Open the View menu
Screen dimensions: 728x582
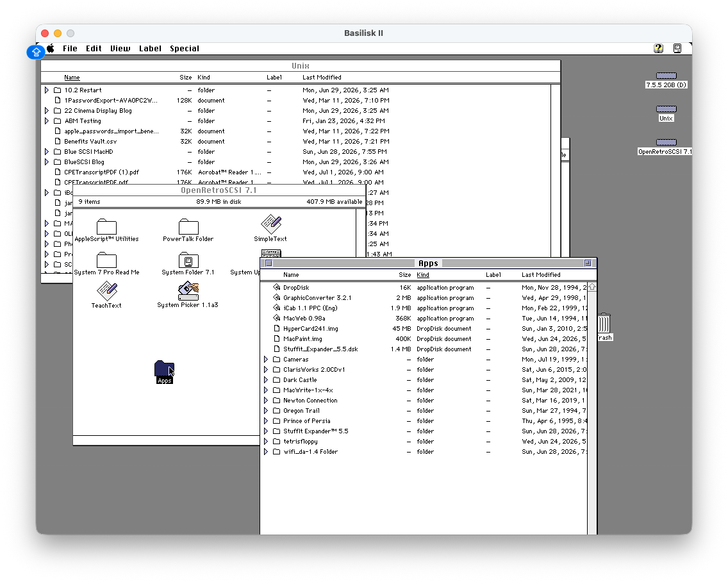point(120,48)
